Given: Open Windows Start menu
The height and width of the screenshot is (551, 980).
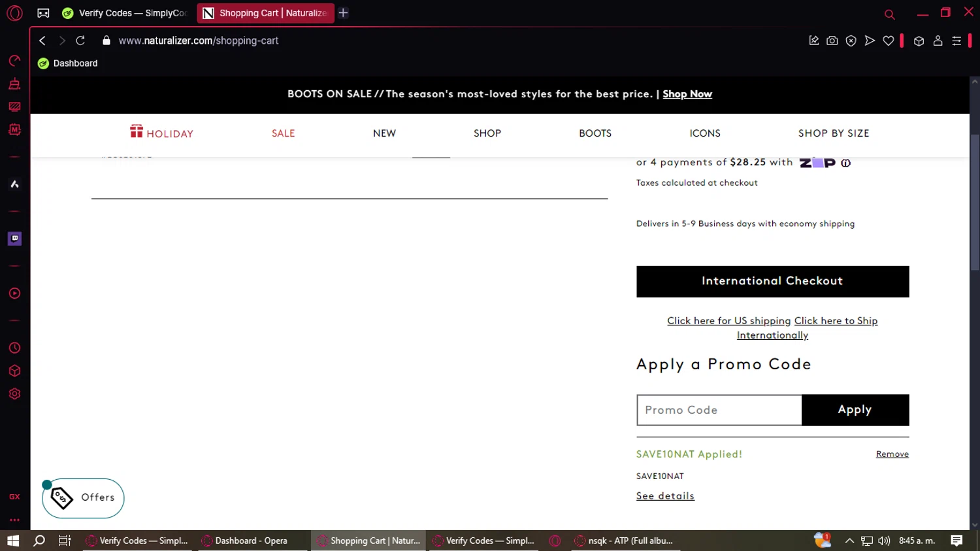Looking at the screenshot, I should coord(13,541).
